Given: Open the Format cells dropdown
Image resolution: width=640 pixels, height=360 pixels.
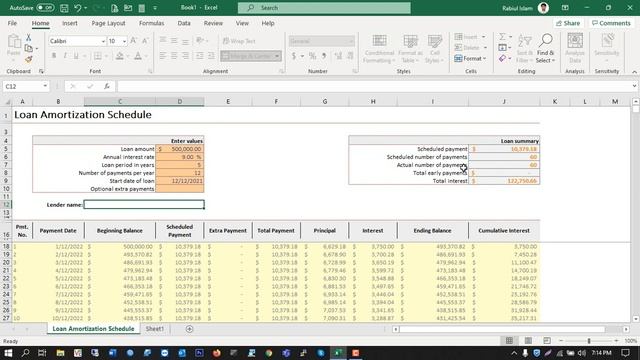Looking at the screenshot, I should pos(470,59).
